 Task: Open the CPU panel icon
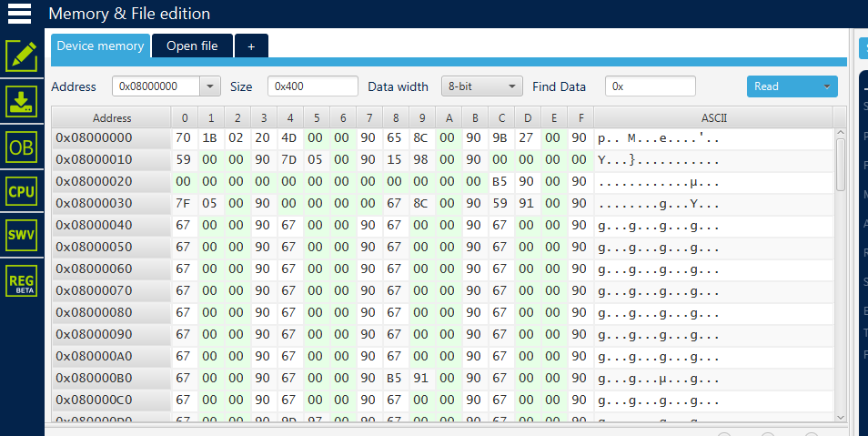coord(22,191)
